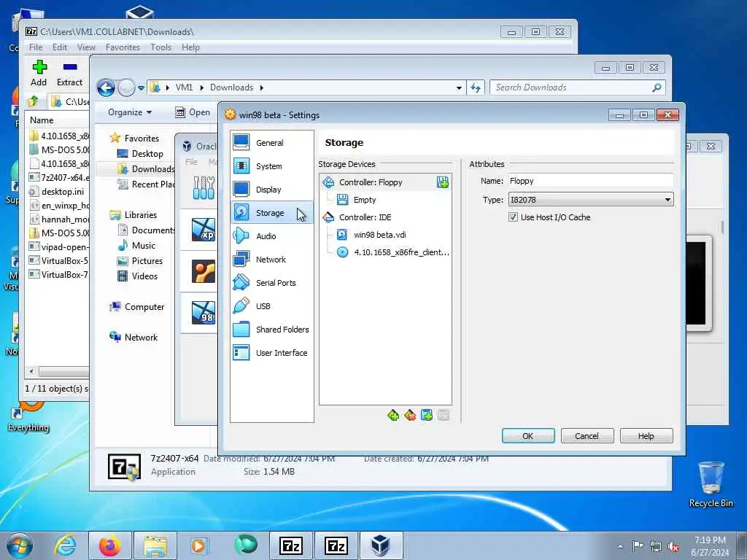Open the controller Type dropdown

pos(591,200)
